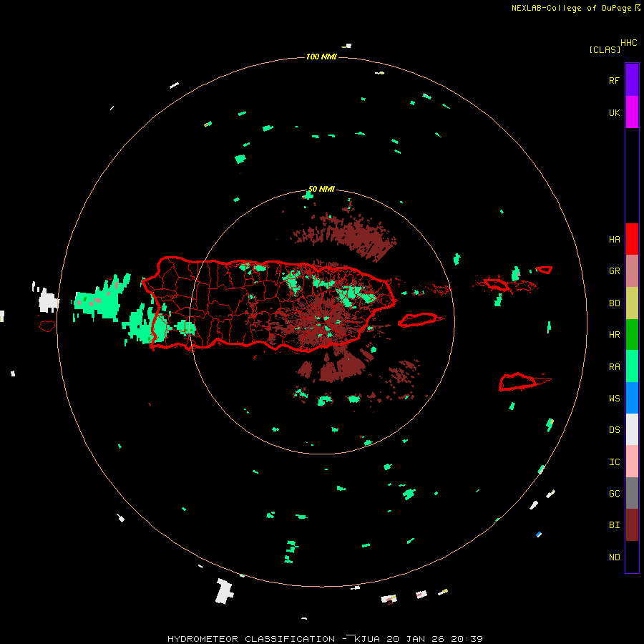Click the HA legend label
Image resolution: width=644 pixels, height=644 pixels.
tap(614, 240)
